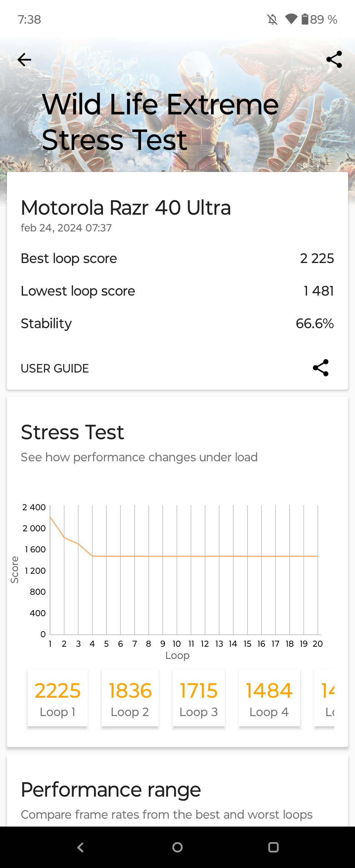Tap Android home navigation button

tap(177, 847)
